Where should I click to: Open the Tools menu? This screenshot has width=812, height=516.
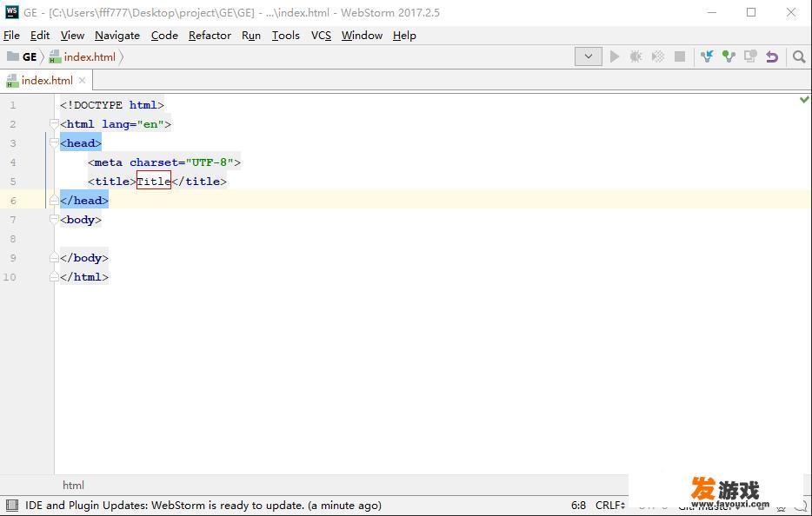point(286,36)
